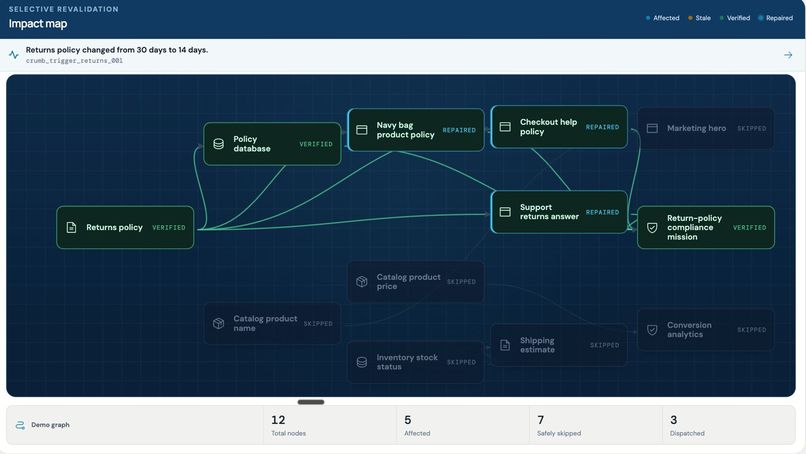Click the 12 Total nodes stat

pos(329,425)
